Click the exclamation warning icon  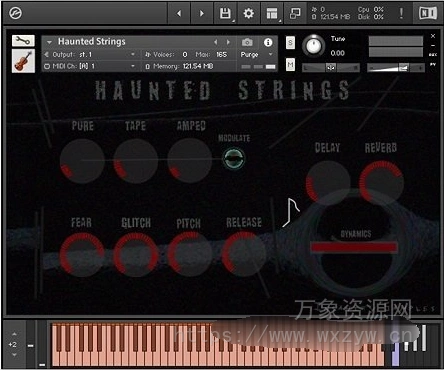tap(401, 13)
